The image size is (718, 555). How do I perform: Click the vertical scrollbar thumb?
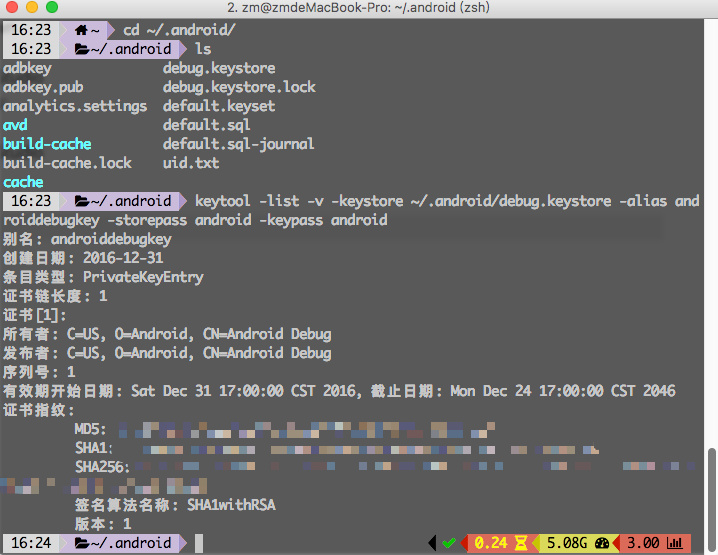711,499
